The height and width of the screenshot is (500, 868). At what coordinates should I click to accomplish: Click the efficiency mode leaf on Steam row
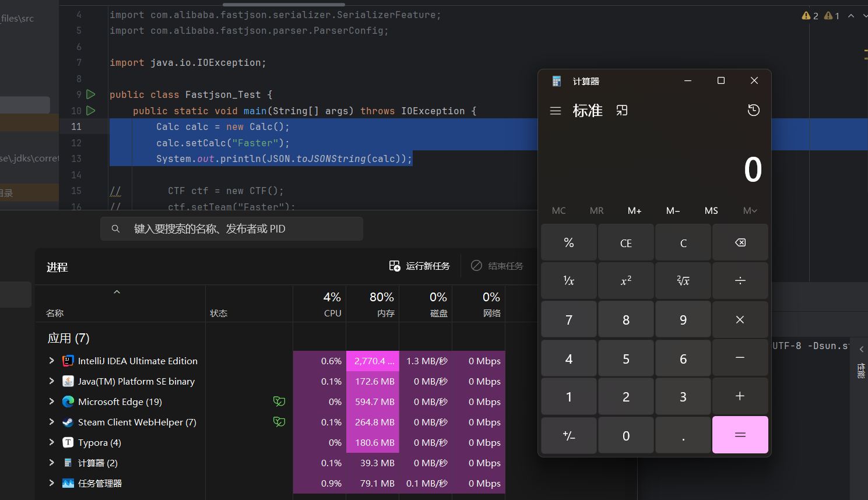click(279, 421)
